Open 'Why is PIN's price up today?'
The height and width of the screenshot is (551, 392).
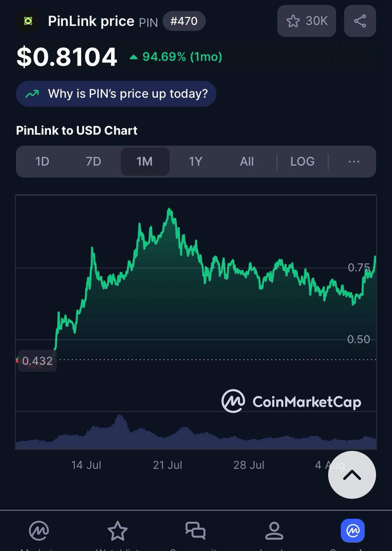coord(116,94)
